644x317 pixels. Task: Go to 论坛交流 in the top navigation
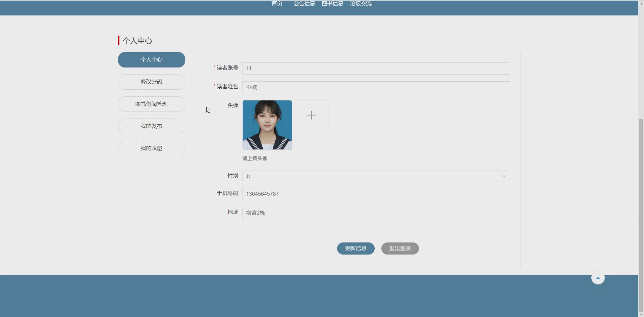coord(360,4)
